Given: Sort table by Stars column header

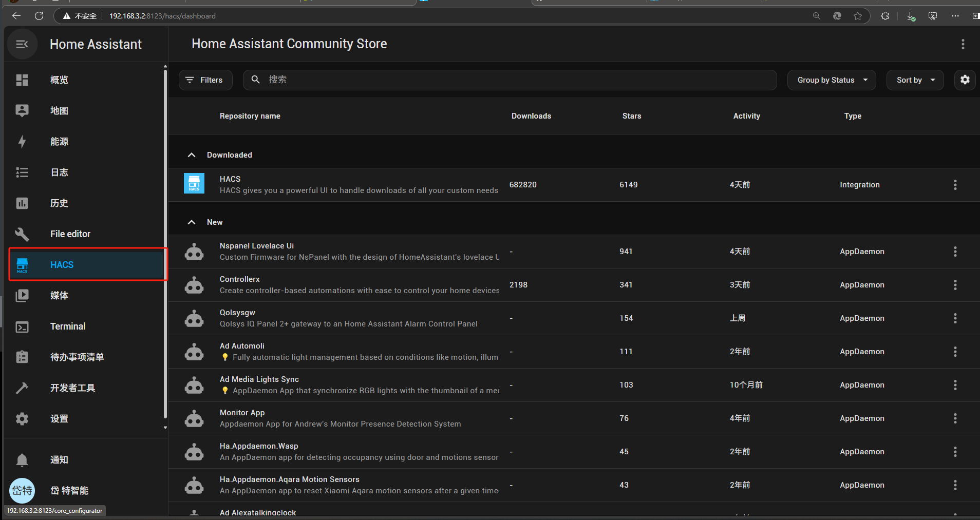Looking at the screenshot, I should pos(631,116).
